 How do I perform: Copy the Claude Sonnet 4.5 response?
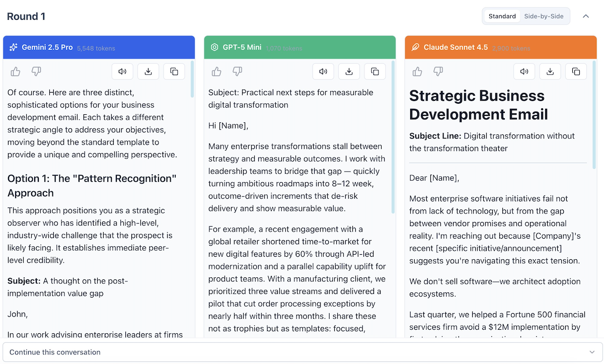[x=576, y=71]
